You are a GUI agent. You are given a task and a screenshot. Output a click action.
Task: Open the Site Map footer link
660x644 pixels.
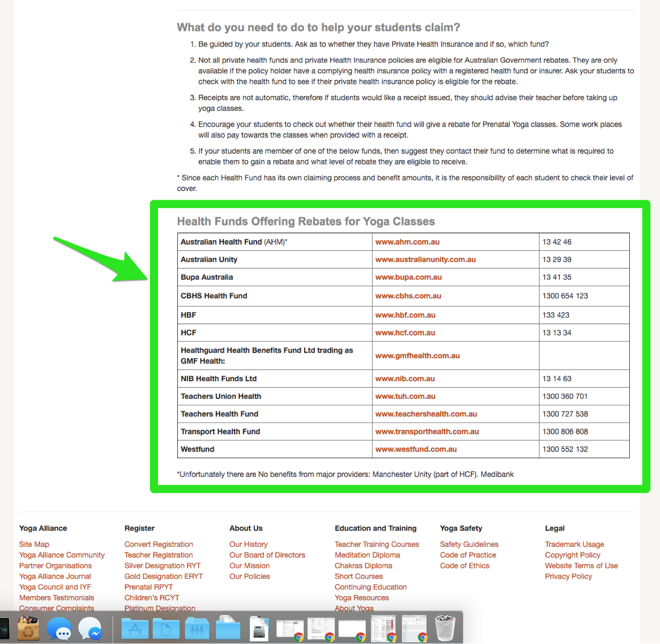coord(34,544)
